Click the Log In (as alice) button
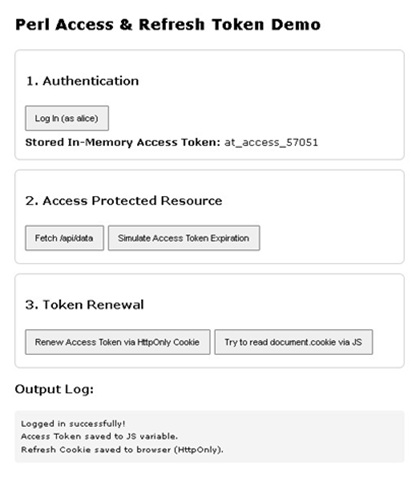420x480 pixels. [x=67, y=118]
